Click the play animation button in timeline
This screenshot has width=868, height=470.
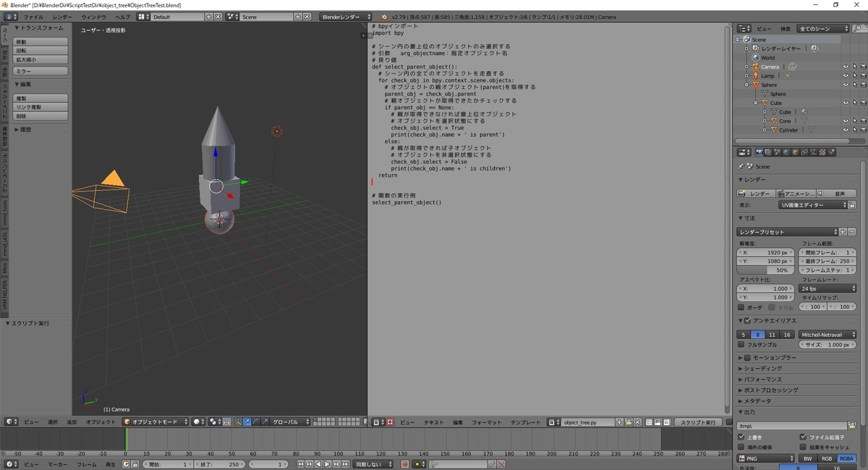327,463
